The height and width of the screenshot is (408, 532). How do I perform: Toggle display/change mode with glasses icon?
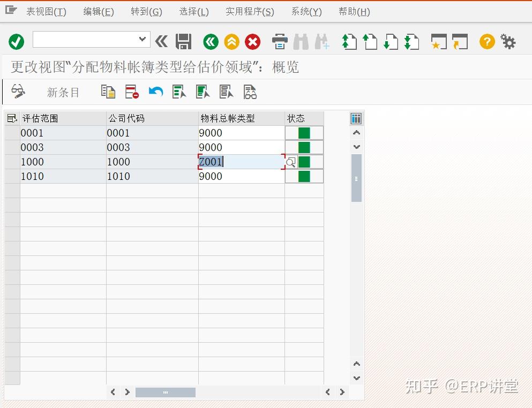(19, 92)
